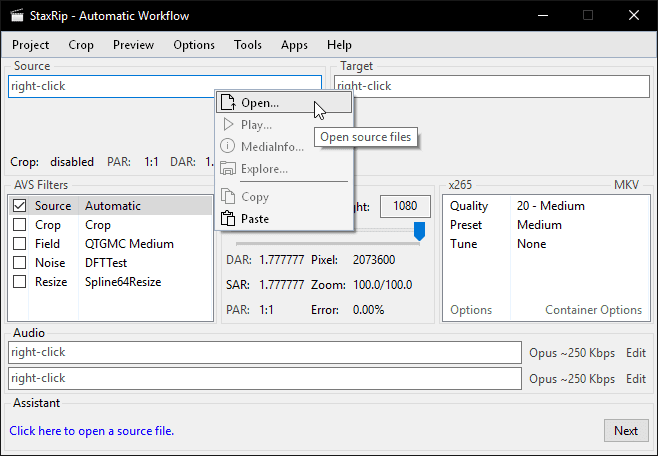Click the blue resize slider thumb
This screenshot has height=456, width=658.
pos(419,231)
